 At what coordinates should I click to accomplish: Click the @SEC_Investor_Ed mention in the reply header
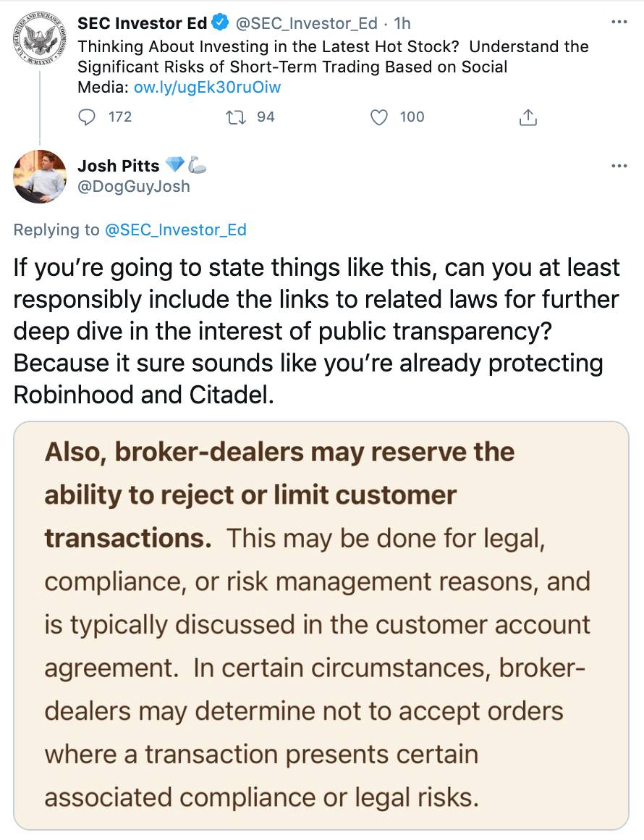[x=176, y=230]
